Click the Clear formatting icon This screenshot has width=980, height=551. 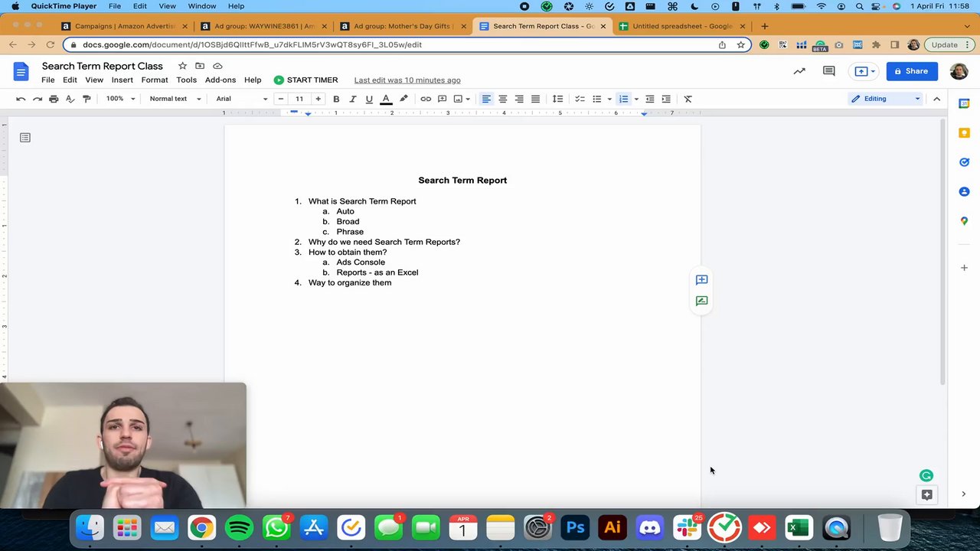point(688,99)
